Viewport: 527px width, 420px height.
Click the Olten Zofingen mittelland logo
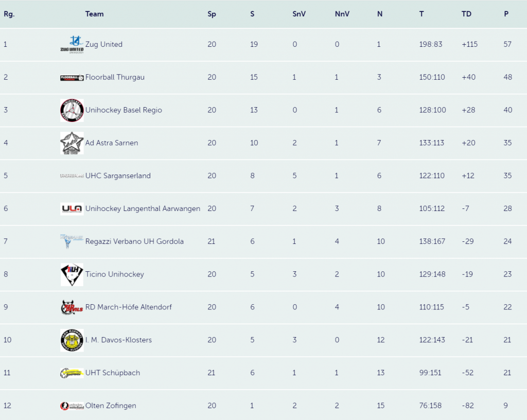point(72,406)
